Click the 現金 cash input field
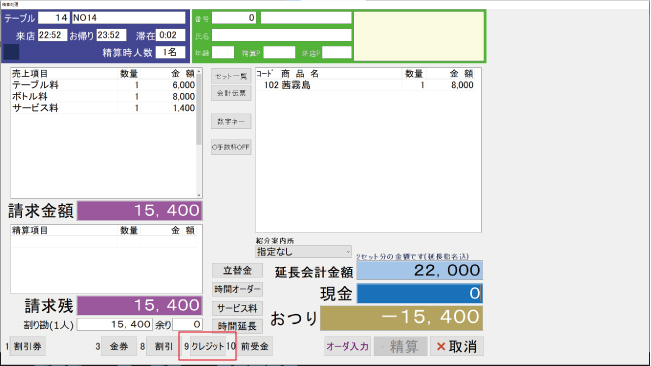This screenshot has height=366, width=651. pos(420,293)
